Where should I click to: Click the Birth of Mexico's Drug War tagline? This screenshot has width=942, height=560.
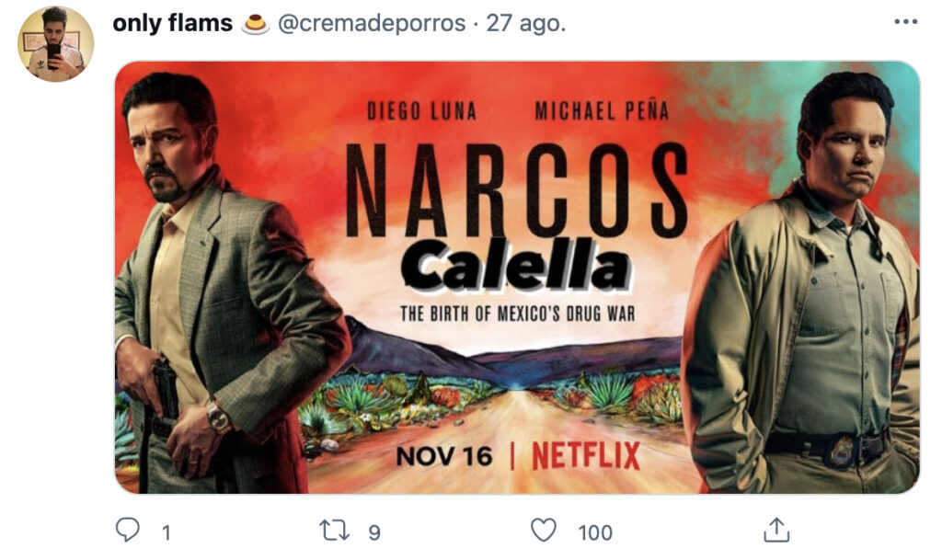click(517, 314)
